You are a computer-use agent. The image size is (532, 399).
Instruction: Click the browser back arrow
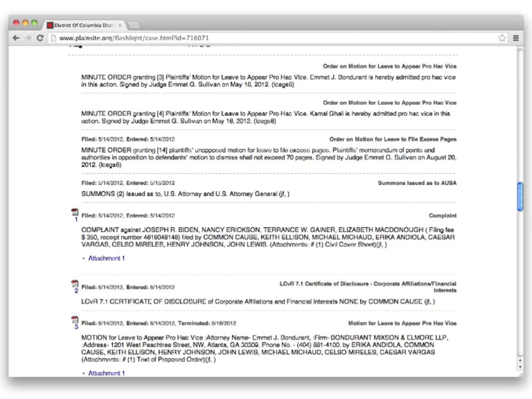click(x=16, y=38)
